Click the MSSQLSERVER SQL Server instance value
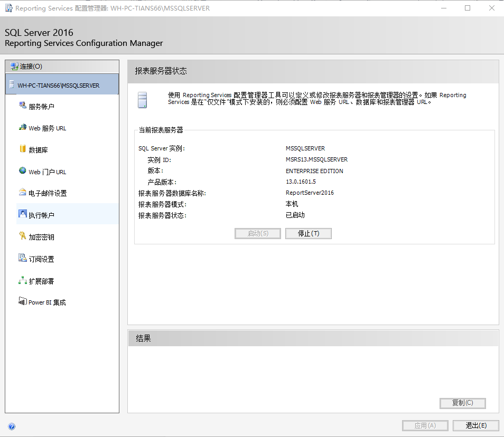The image size is (504, 437). (305, 148)
